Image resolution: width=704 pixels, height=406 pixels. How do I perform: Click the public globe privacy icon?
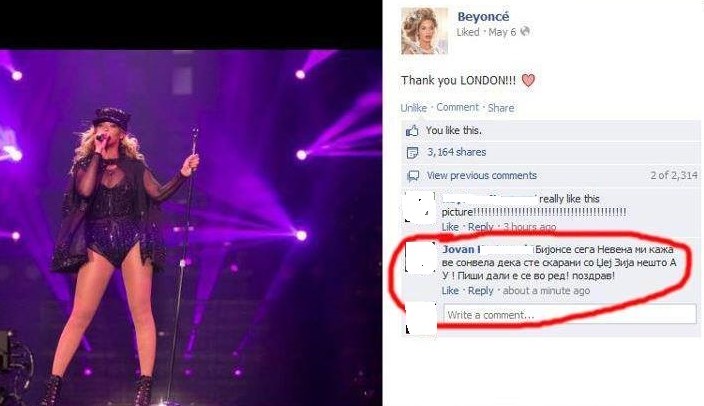click(525, 31)
